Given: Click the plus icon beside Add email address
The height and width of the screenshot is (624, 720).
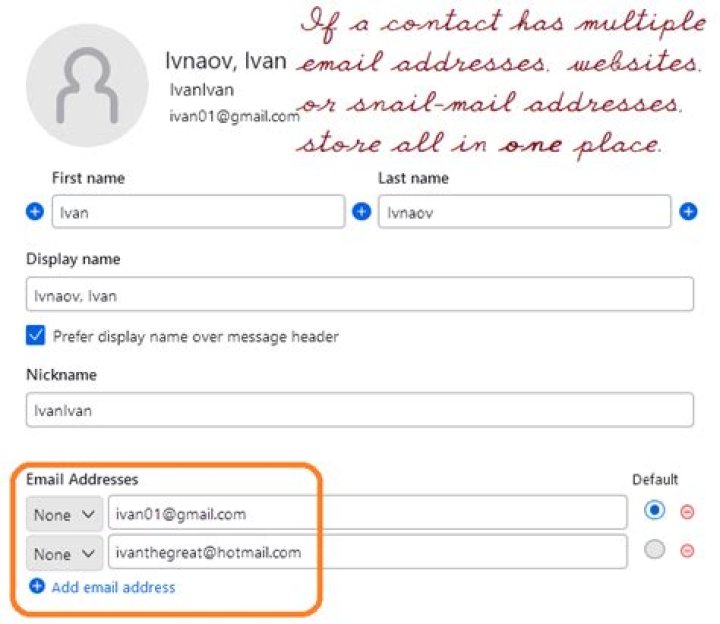Looking at the screenshot, I should (37, 586).
